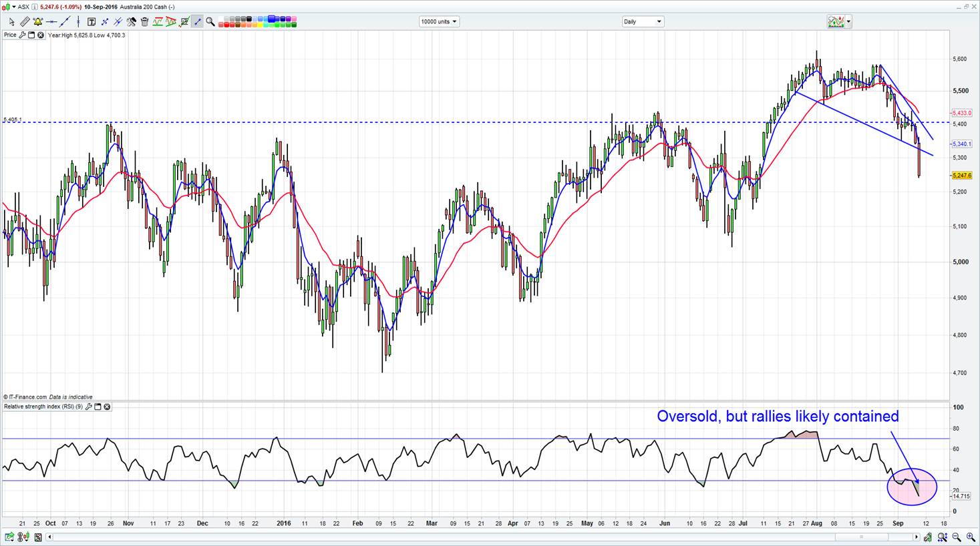Choose the pink color swatch
The height and width of the screenshot is (546, 980).
(294, 19)
